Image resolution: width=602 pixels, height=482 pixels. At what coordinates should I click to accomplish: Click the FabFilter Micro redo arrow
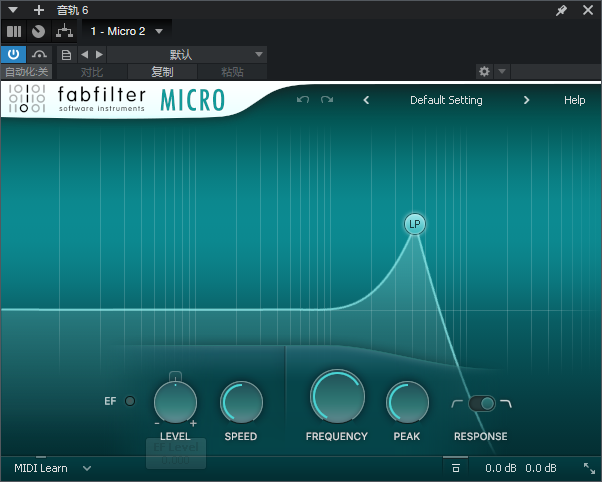click(327, 100)
